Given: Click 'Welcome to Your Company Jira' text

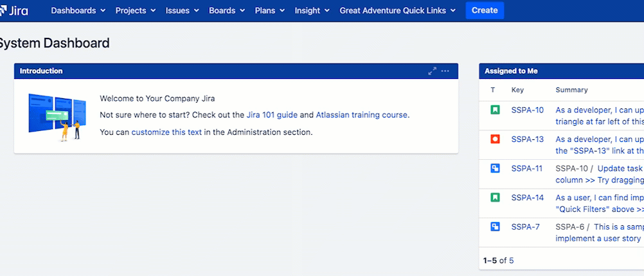Looking at the screenshot, I should point(157,98).
